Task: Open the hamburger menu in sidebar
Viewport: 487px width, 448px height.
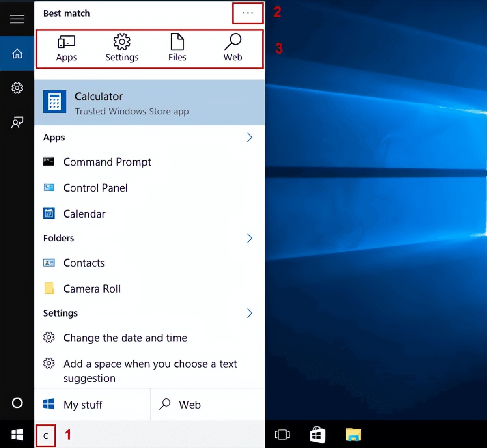Action: pos(17,19)
